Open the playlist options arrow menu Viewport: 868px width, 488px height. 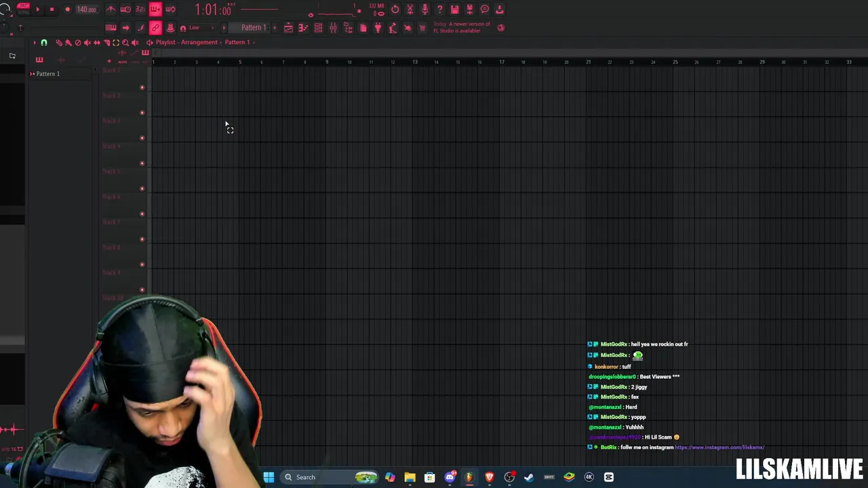coord(35,43)
